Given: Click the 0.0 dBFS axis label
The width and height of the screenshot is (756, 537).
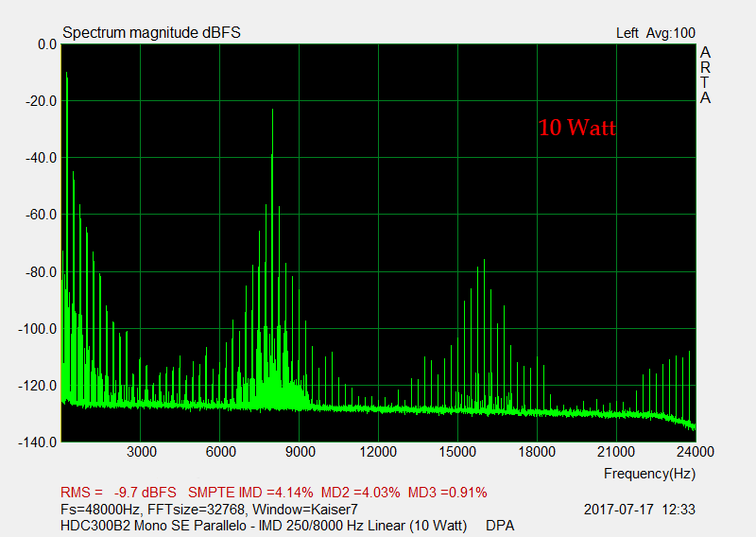Looking at the screenshot, I should [47, 44].
